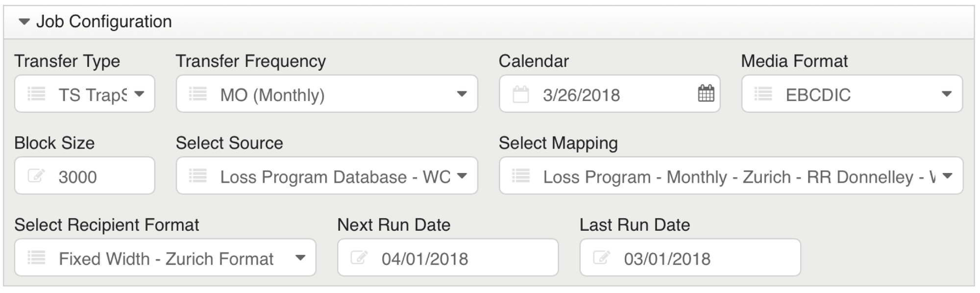Click the Block Size value 3000
This screenshot has height=293, width=980.
coord(78,177)
